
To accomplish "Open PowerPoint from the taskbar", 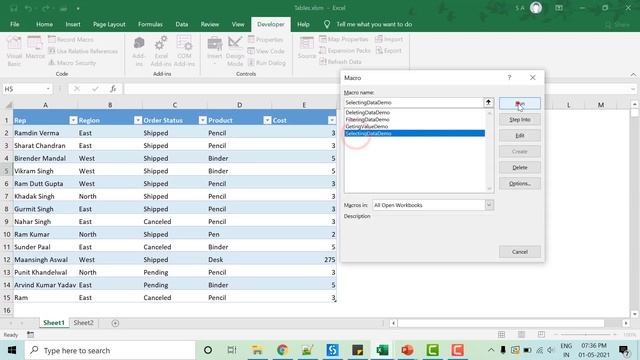I will tap(407, 350).
